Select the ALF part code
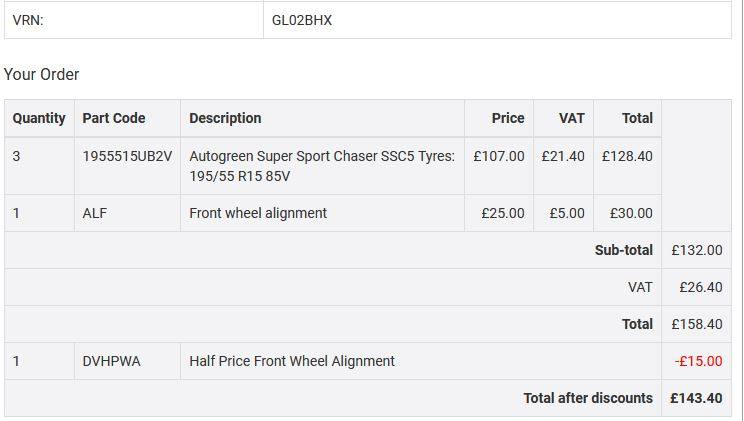Viewport: 744px width, 421px height. click(95, 213)
